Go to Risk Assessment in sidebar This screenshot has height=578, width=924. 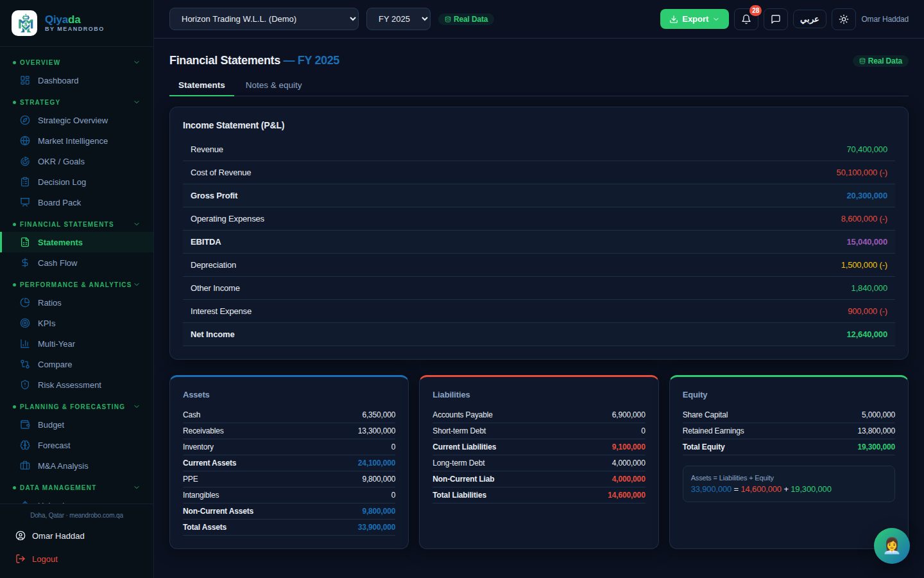(x=69, y=385)
